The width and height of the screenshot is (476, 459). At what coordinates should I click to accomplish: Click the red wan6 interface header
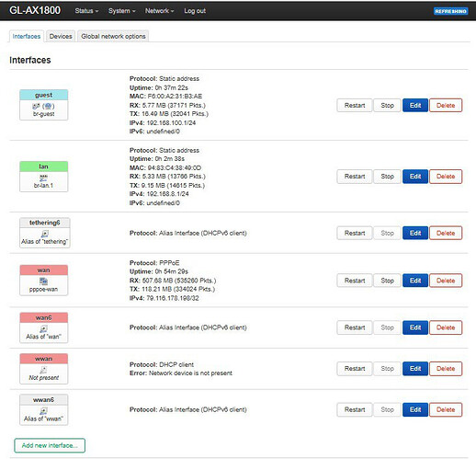coord(43,317)
